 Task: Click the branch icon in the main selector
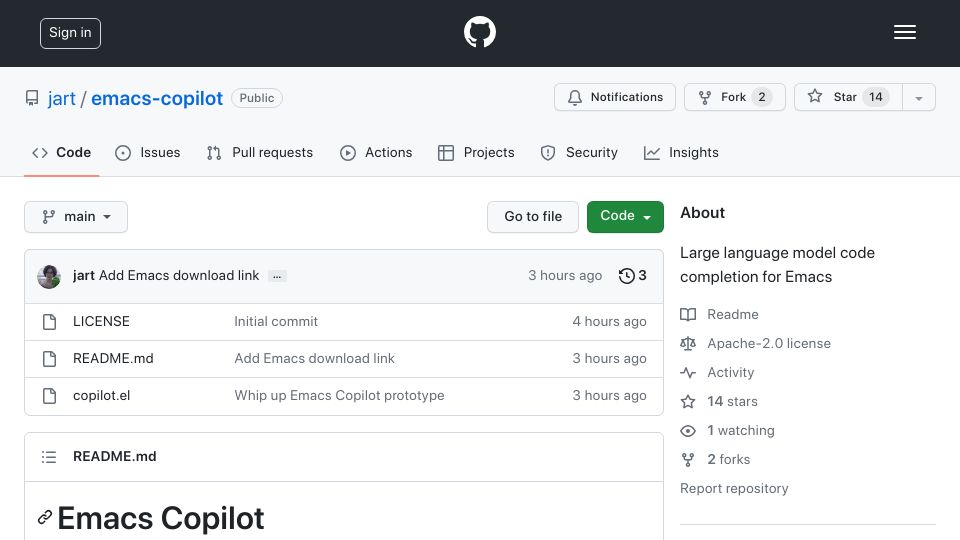(x=48, y=217)
